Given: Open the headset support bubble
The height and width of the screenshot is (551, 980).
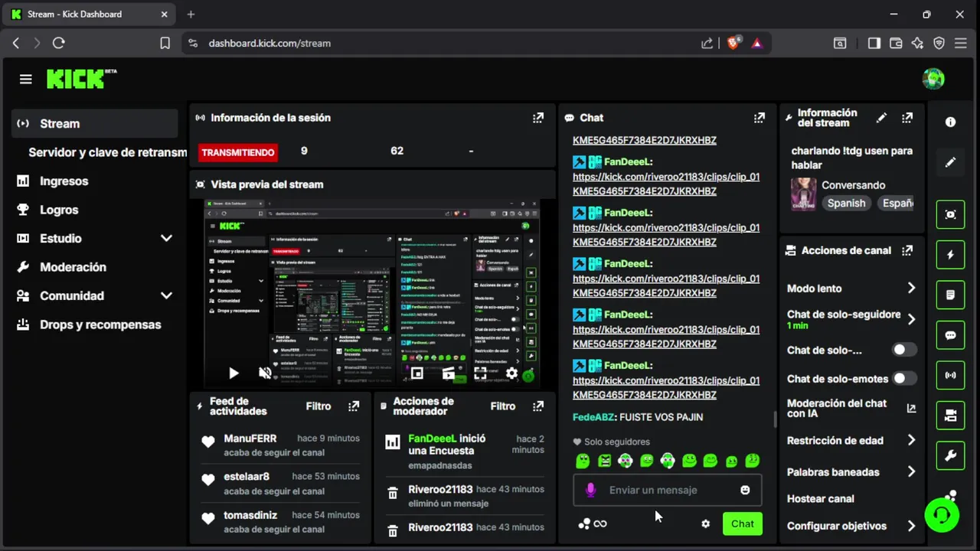Looking at the screenshot, I should click(x=942, y=514).
